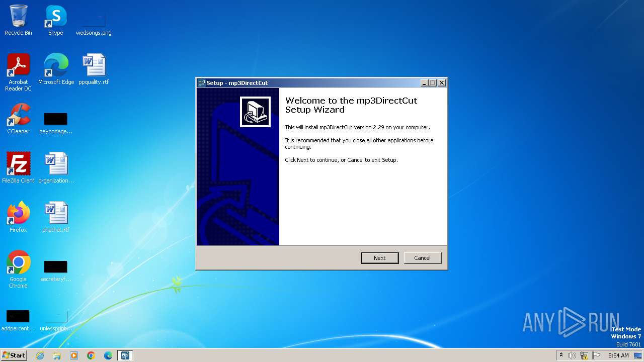This screenshot has height=362, width=644.
Task: Select the ppquality.rtf document icon
Action: click(94, 69)
